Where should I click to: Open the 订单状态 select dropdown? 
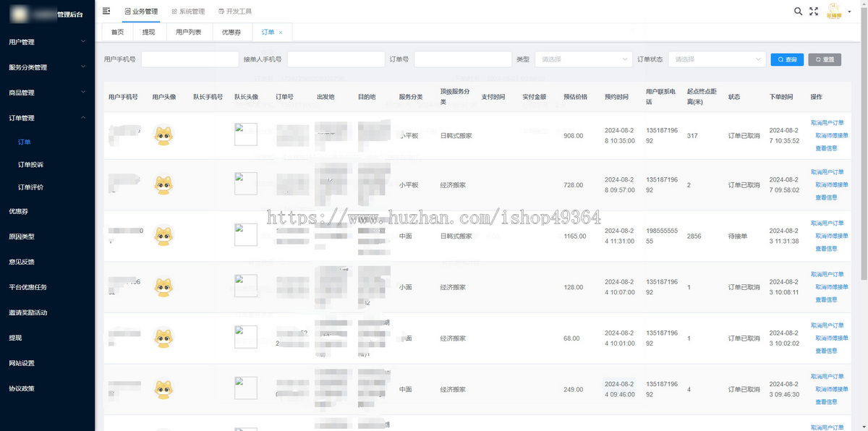717,59
